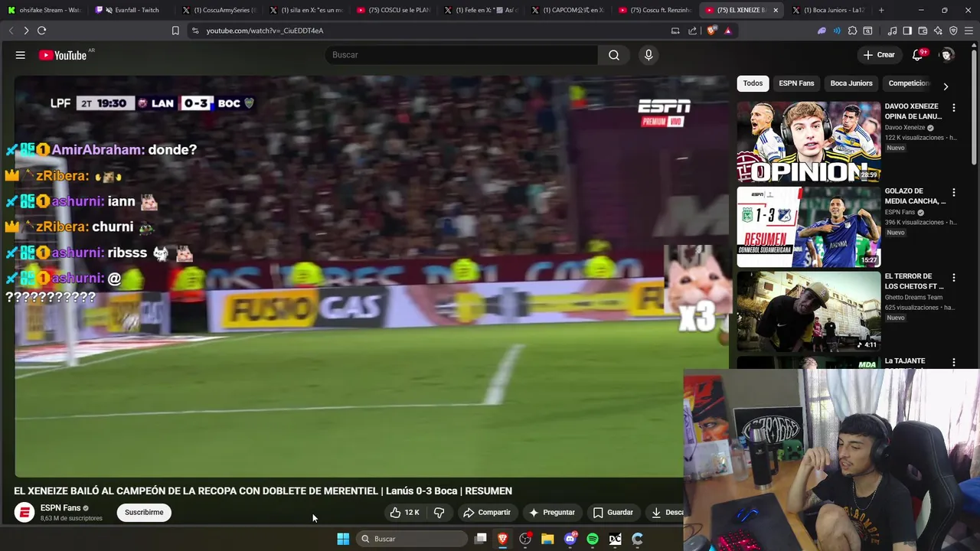Image resolution: width=980 pixels, height=551 pixels.
Task: Click the DAVOO XENEIZE OPINA DE LANU title
Action: 913,112
